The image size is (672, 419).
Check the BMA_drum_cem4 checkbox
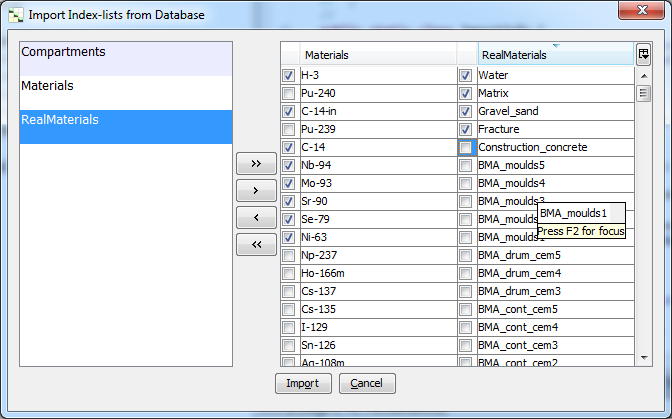point(465,274)
